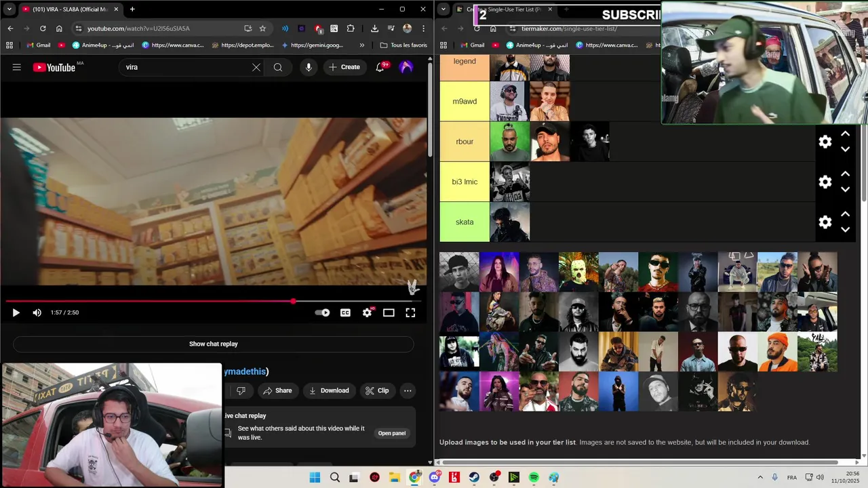
Task: Open Anime4up bookmark in left window
Action: [103, 45]
